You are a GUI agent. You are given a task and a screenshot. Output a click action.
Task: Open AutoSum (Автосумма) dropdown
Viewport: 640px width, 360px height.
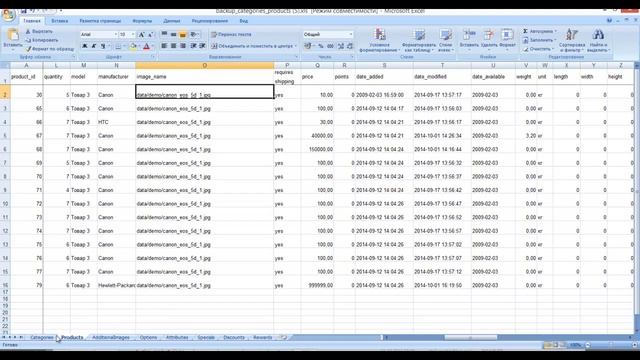[540, 31]
